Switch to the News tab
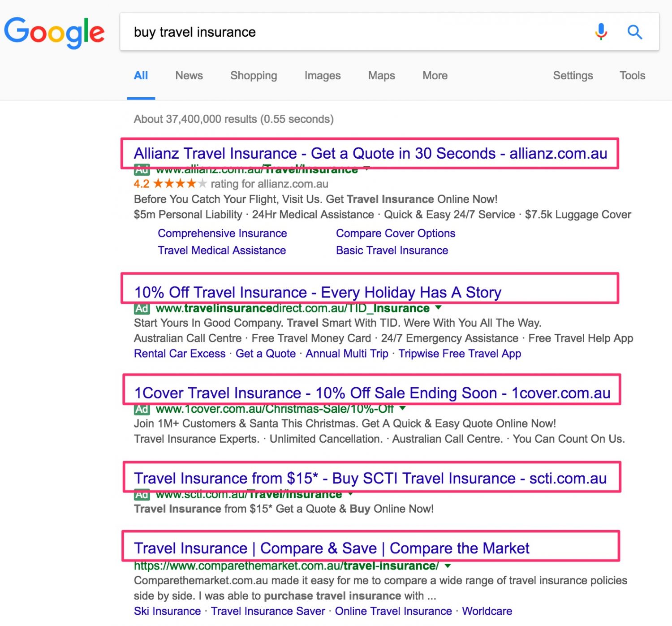 [x=189, y=75]
